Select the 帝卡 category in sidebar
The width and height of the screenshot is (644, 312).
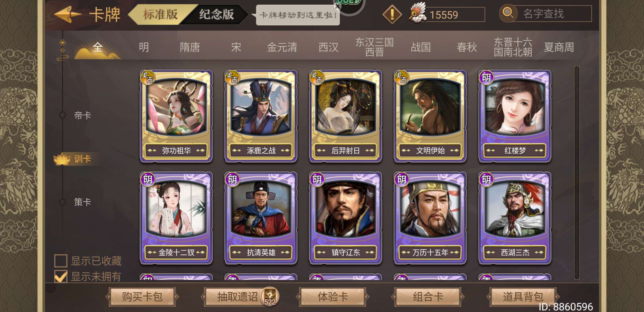pos(83,115)
